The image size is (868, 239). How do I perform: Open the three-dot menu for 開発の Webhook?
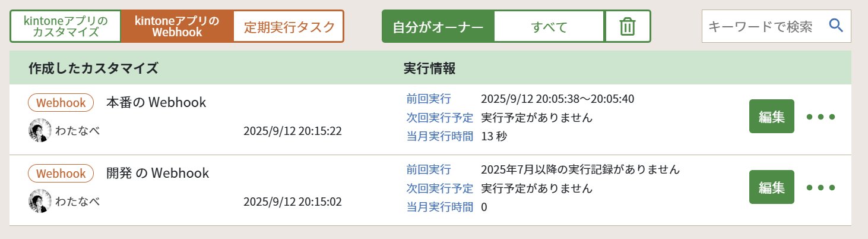pos(821,188)
